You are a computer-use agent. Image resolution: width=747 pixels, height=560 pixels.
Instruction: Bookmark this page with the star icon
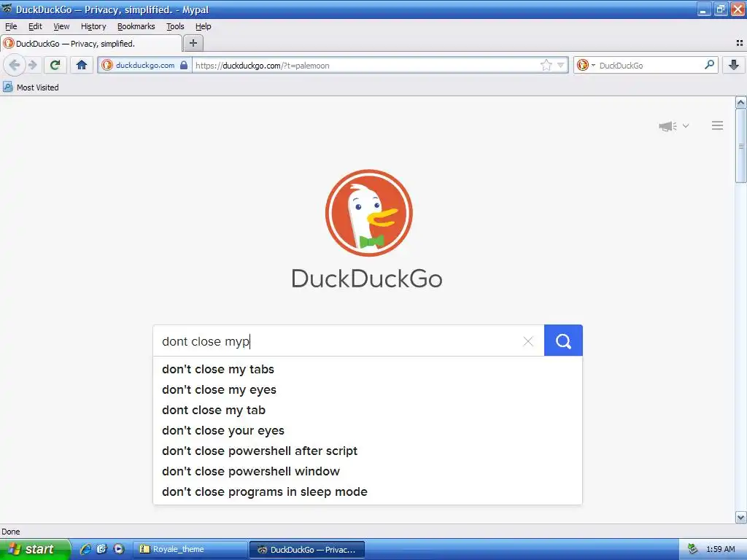(546, 65)
